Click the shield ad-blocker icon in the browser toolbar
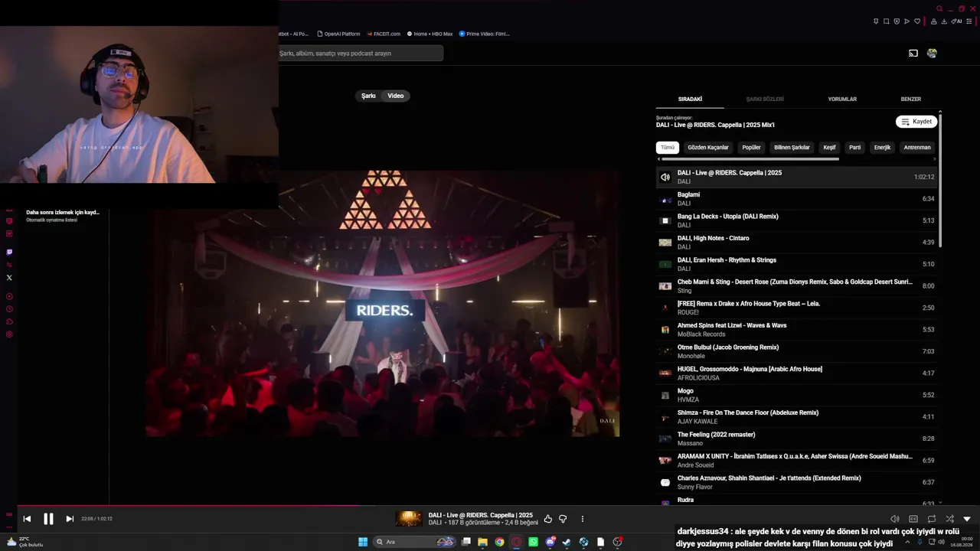The image size is (980, 551). point(897,21)
